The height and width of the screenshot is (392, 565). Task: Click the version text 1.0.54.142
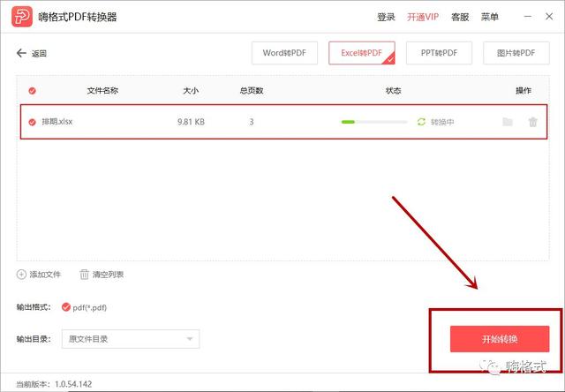(73, 384)
